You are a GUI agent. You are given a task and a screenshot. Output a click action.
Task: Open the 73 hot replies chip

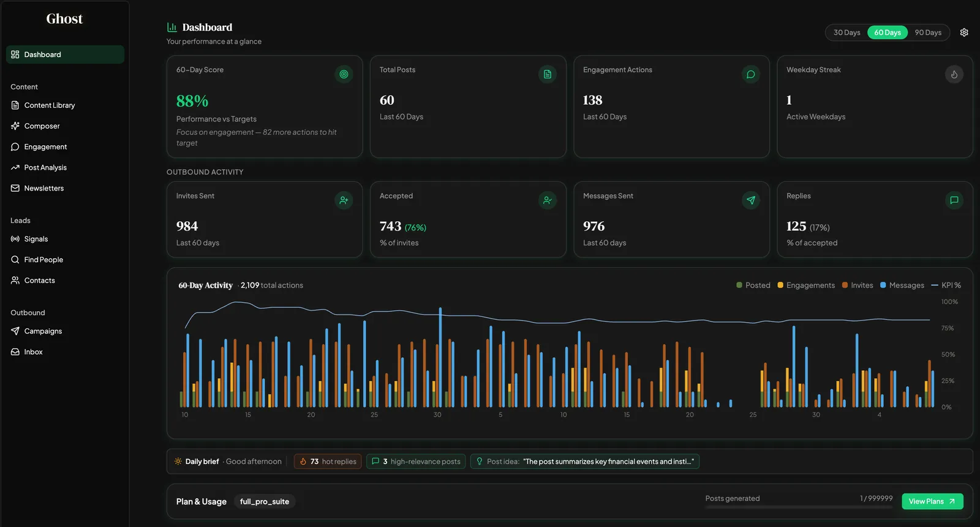pyautogui.click(x=328, y=461)
